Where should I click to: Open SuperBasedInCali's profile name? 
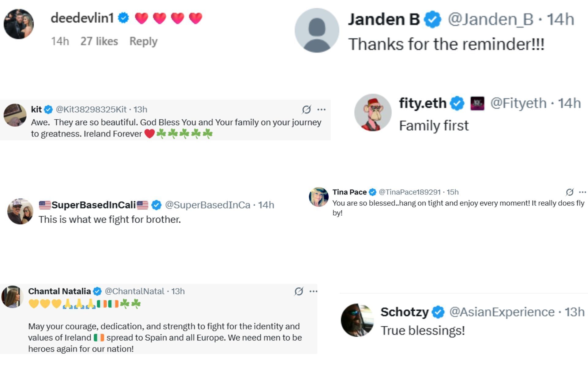93,205
